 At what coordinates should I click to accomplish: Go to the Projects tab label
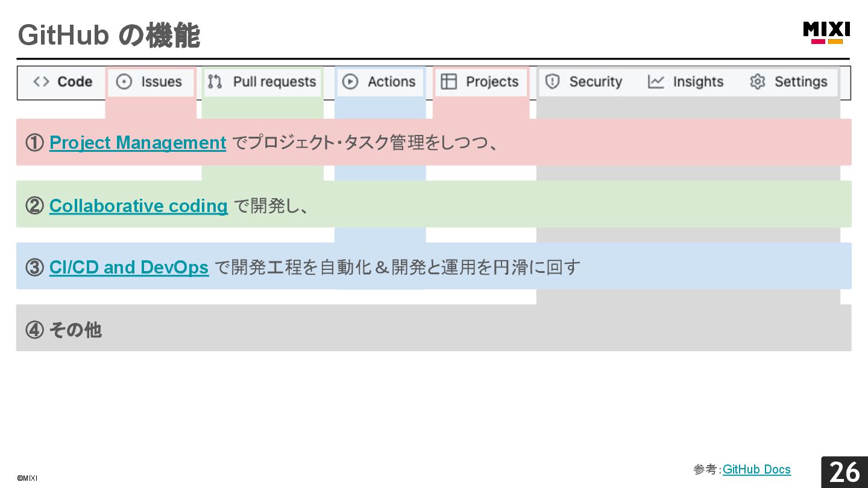tap(492, 82)
